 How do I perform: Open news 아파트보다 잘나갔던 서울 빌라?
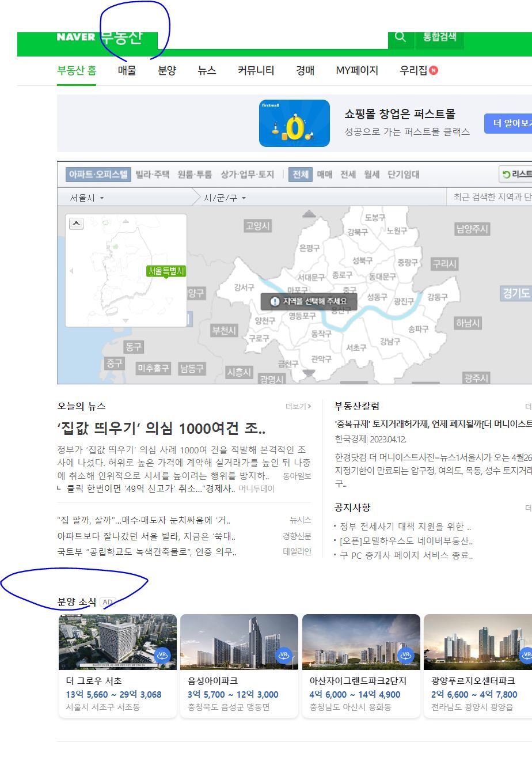coord(146,536)
